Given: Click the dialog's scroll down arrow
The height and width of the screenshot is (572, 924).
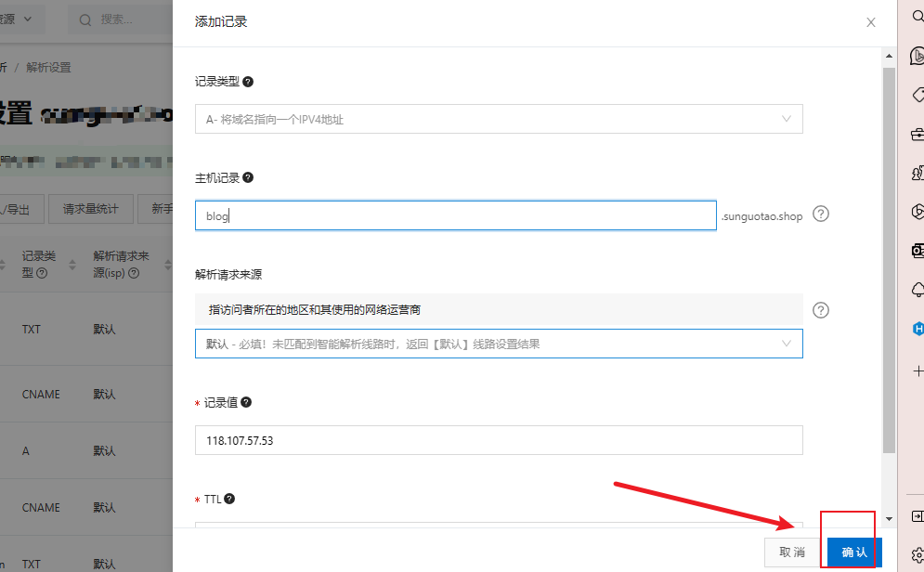Looking at the screenshot, I should pos(890,518).
